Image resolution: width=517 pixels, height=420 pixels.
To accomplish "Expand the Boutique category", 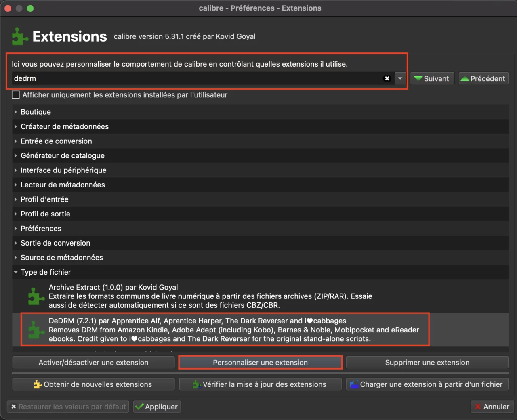I will [x=15, y=112].
